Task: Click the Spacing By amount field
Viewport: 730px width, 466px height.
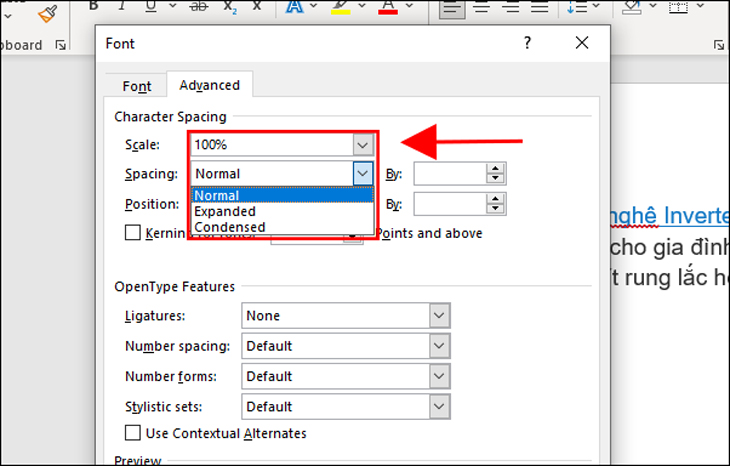Action: coord(450,174)
